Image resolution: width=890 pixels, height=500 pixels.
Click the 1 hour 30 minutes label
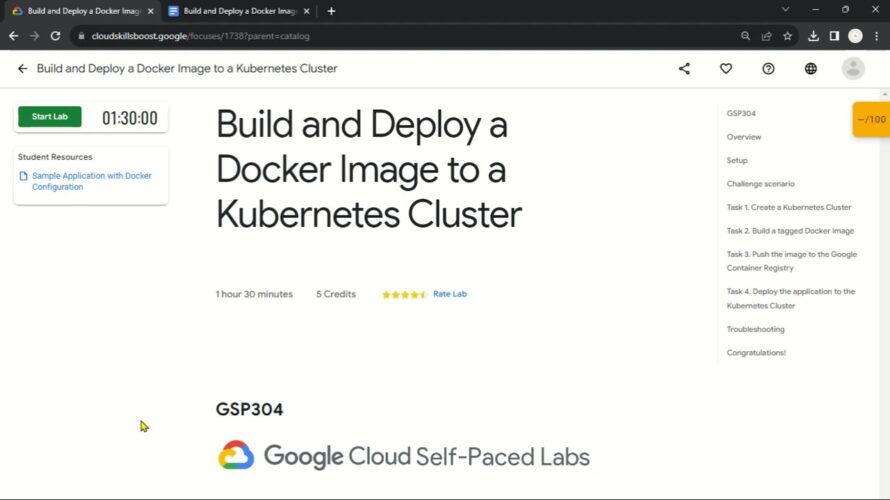(x=254, y=294)
